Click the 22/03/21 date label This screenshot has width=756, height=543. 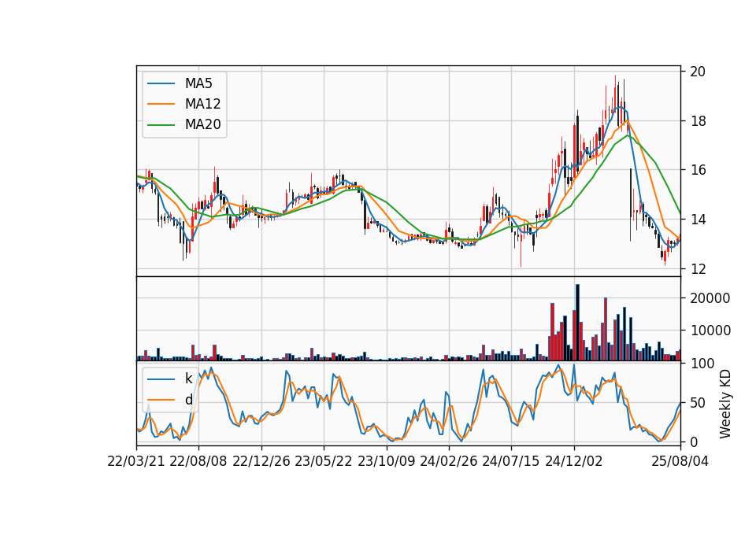[136, 461]
